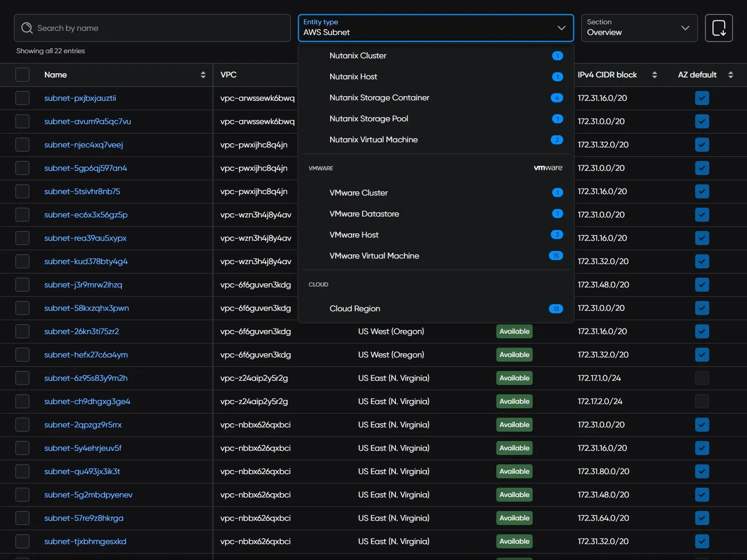Image resolution: width=747 pixels, height=560 pixels.
Task: Open subnet-hefx27c6a4ym link
Action: tap(86, 355)
